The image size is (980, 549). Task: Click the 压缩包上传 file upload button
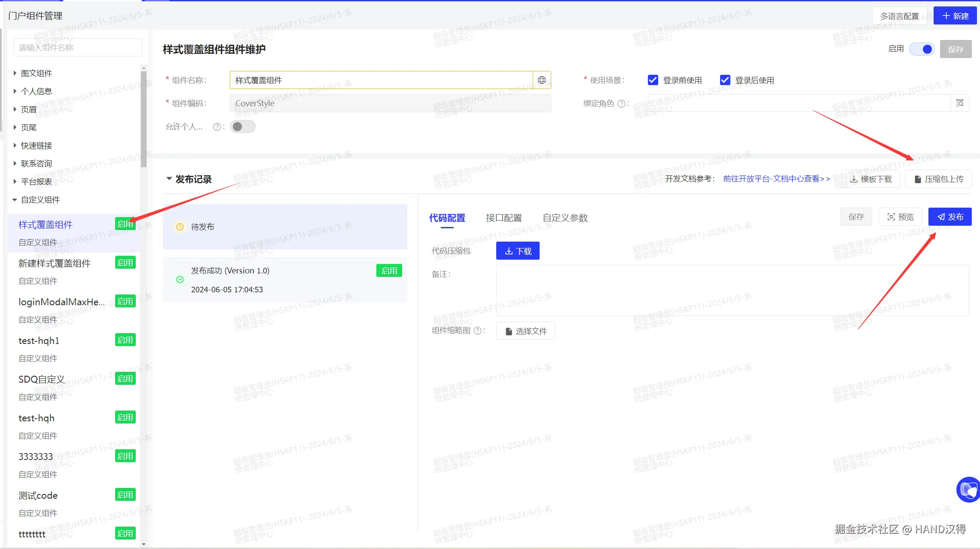click(938, 179)
